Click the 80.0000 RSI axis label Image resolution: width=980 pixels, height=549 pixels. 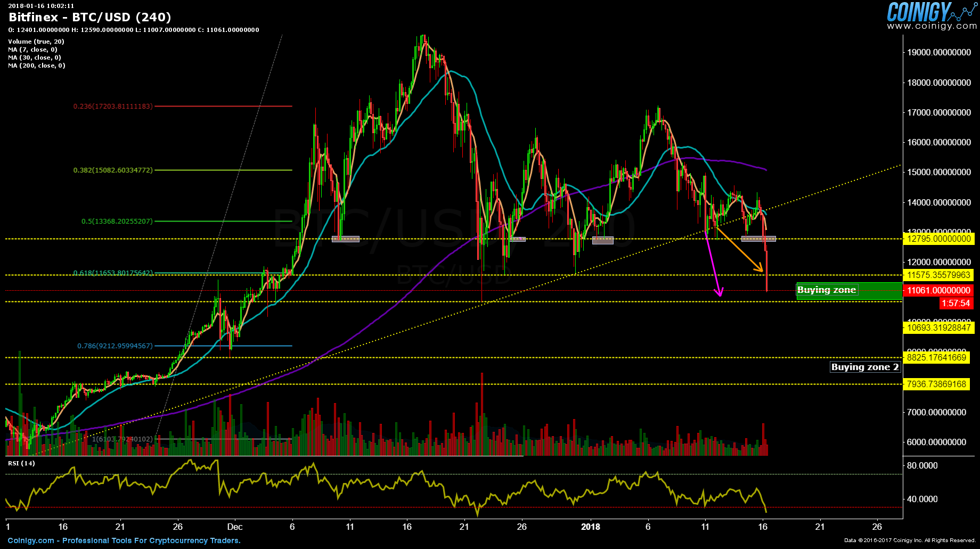tap(922, 466)
